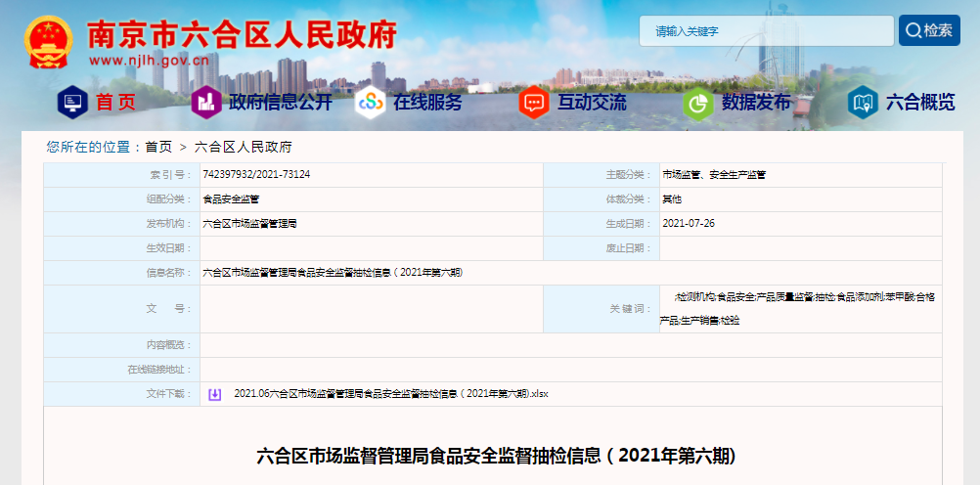Click the 首页 breadcrumb link
The height and width of the screenshot is (485, 980).
158,147
